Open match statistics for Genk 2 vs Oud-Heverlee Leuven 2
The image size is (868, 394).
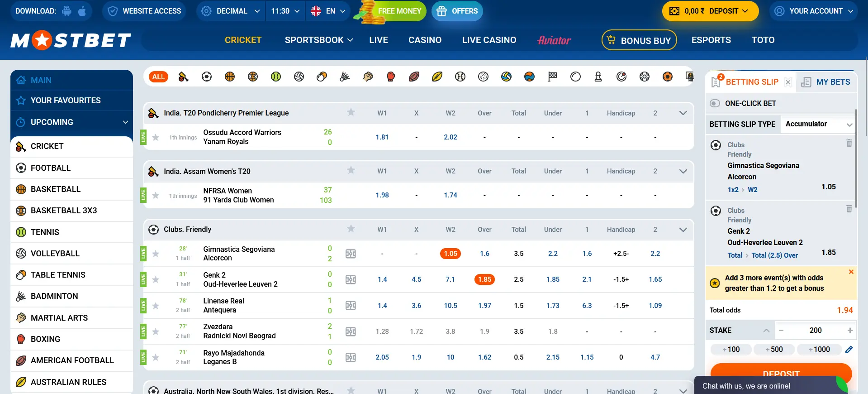(x=351, y=279)
